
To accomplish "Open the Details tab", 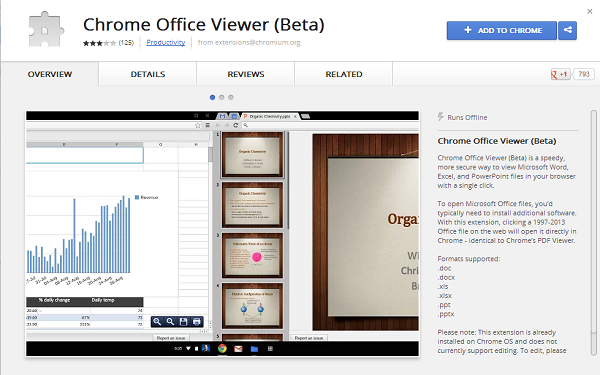I will tap(148, 74).
